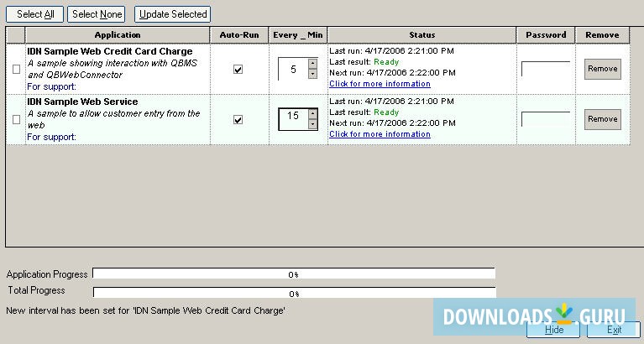The height and width of the screenshot is (344, 644).
Task: Open 'Click for more information' for Web Credit Card Charge
Action: [380, 84]
